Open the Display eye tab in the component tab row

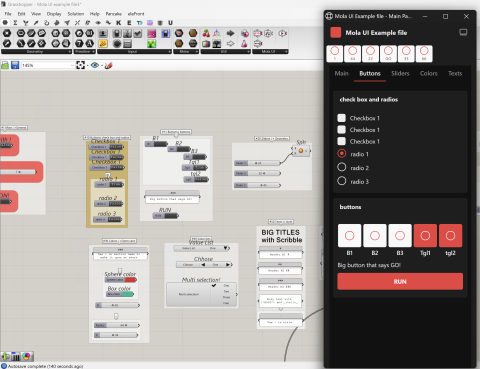tap(98, 23)
